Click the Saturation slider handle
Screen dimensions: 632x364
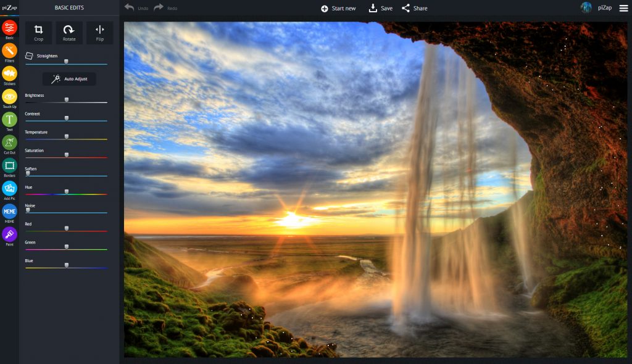pyautogui.click(x=67, y=155)
